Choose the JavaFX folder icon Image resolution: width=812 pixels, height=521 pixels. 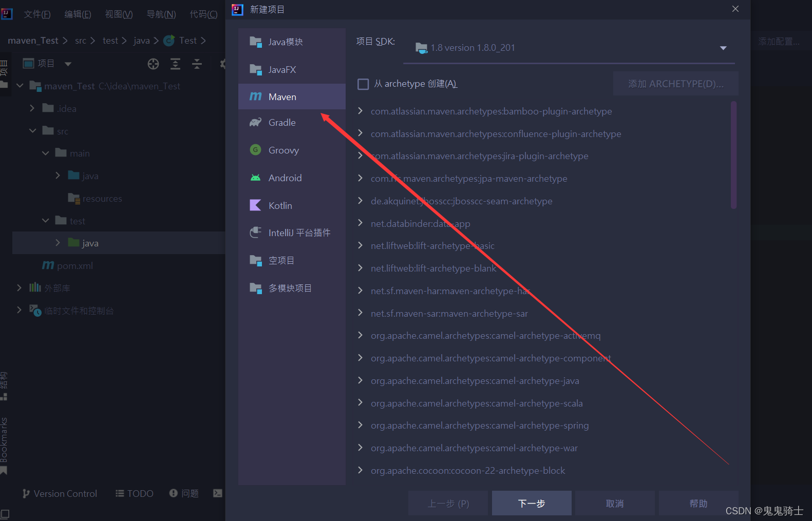pos(255,69)
